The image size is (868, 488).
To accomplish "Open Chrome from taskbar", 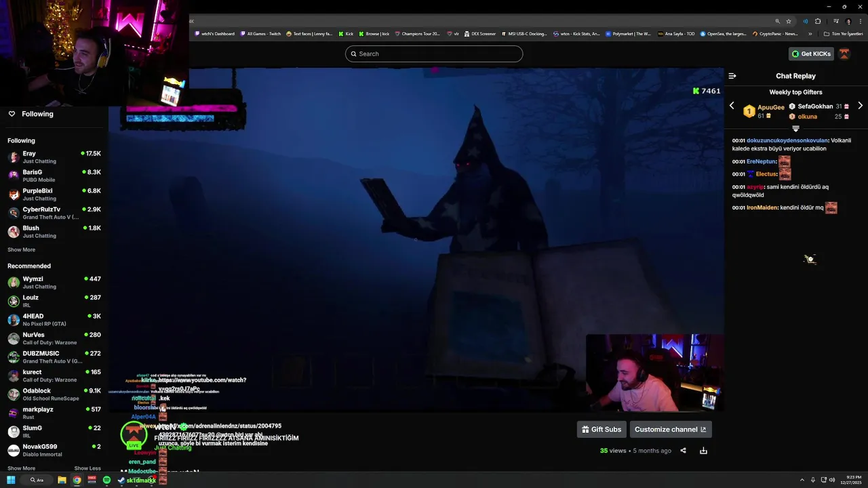I will 77,480.
